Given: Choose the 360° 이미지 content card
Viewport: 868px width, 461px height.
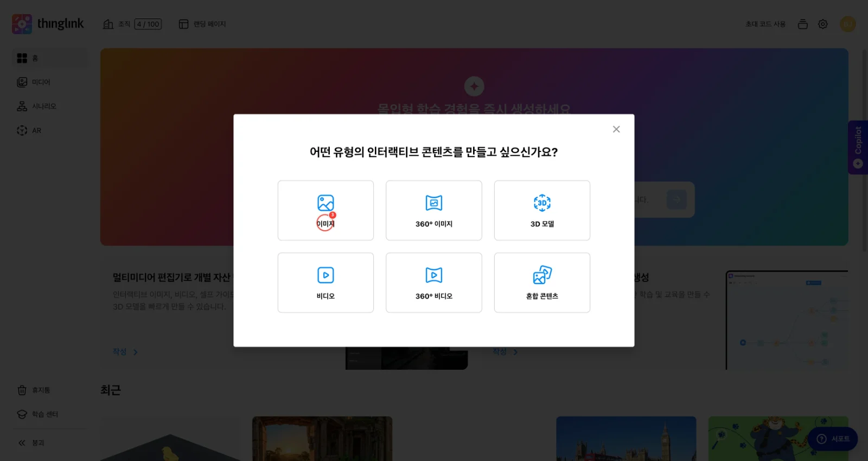Looking at the screenshot, I should pos(433,210).
